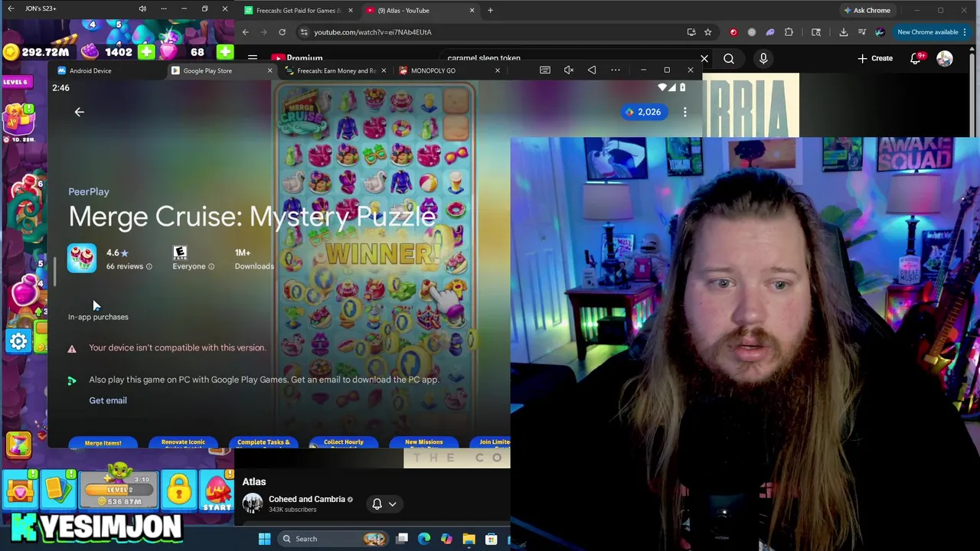The width and height of the screenshot is (980, 551).
Task: Open the info icon next to 66 reviews
Action: point(149,266)
